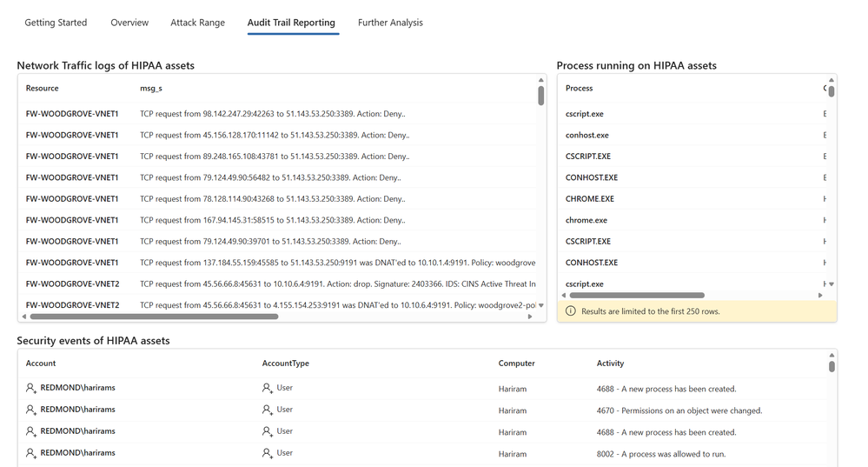The image size is (868, 467).
Task: Click the account icon in the 4670 permissions row
Action: (x=30, y=410)
